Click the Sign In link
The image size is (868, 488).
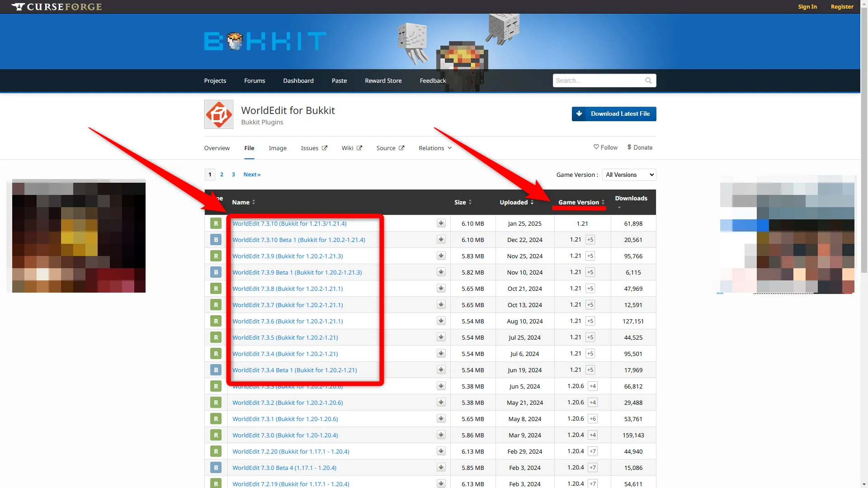pyautogui.click(x=807, y=7)
